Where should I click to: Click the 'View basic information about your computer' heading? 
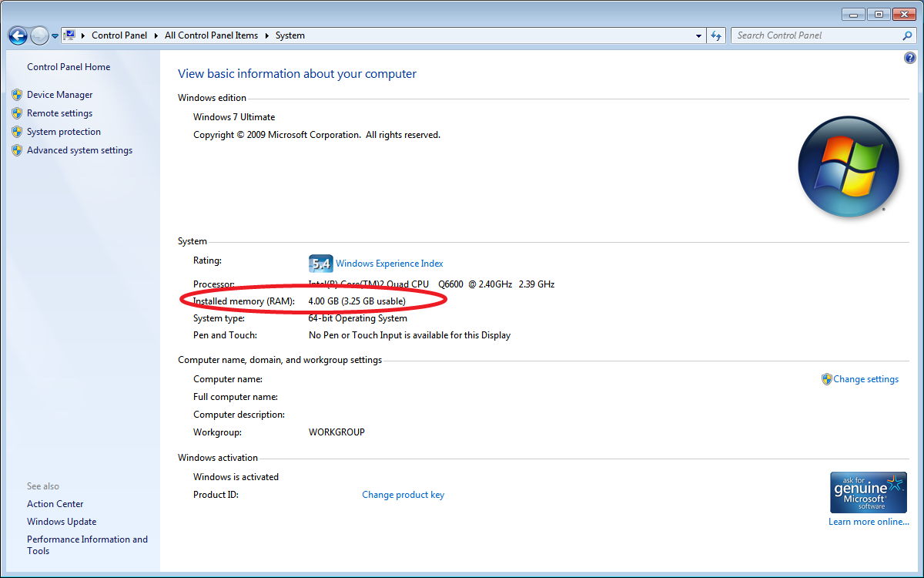click(x=297, y=74)
